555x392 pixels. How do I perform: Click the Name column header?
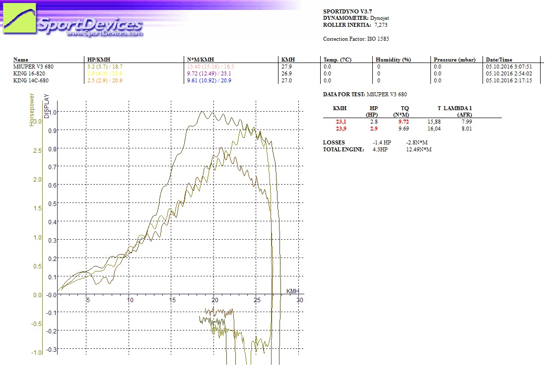click(x=21, y=60)
